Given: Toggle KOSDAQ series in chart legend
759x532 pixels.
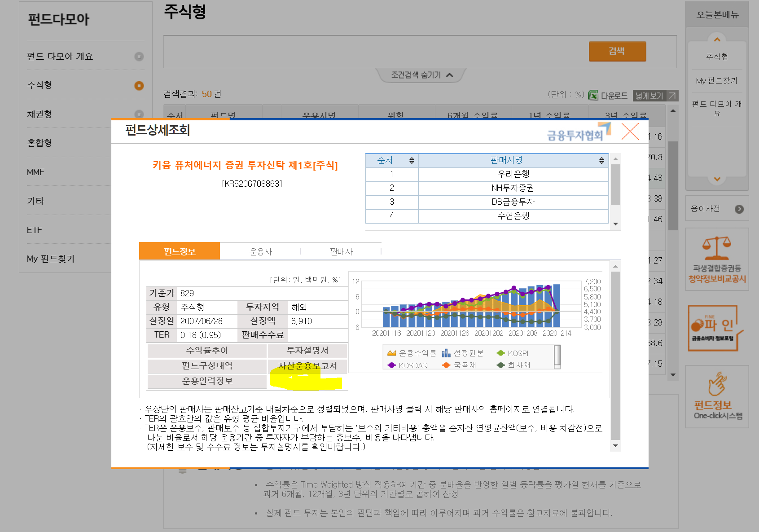Looking at the screenshot, I should point(408,365).
